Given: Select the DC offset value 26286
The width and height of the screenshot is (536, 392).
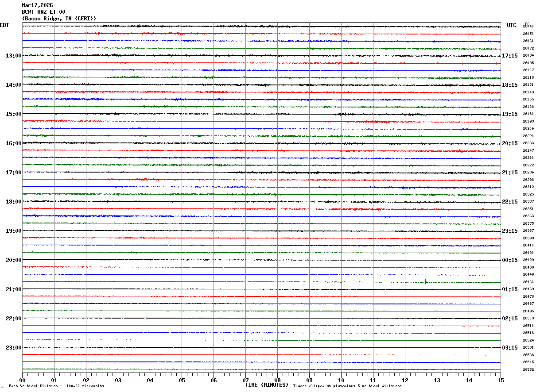Looking at the screenshot, I should (x=528, y=173).
